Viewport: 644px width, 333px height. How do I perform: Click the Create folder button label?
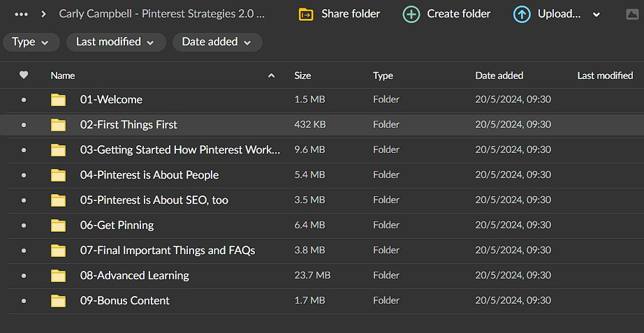[459, 14]
